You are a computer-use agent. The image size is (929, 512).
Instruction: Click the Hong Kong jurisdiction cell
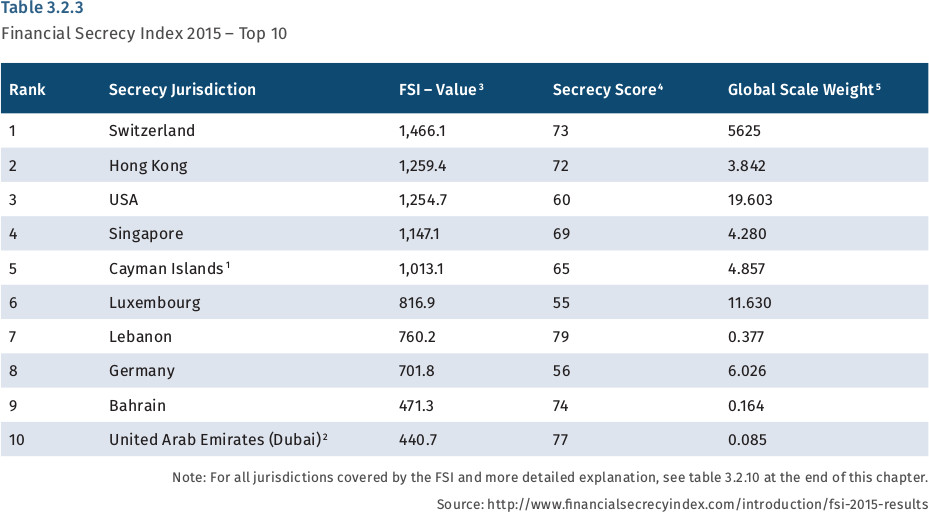(x=148, y=165)
